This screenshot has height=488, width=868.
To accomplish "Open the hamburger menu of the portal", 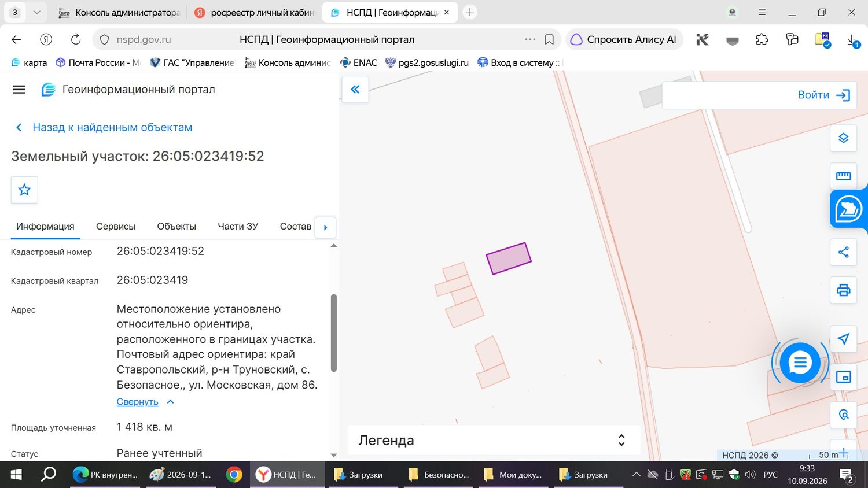I will pyautogui.click(x=19, y=90).
